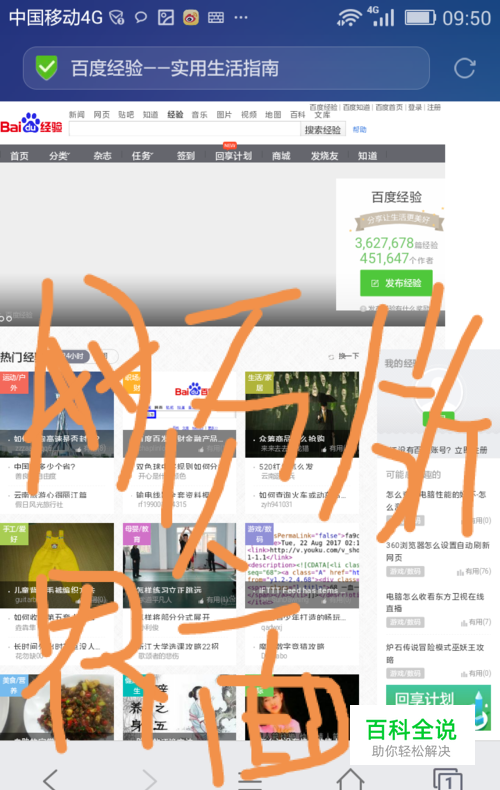The image size is (500, 790).
Task: Click the Baidu 经验 logo
Action: (x=31, y=123)
